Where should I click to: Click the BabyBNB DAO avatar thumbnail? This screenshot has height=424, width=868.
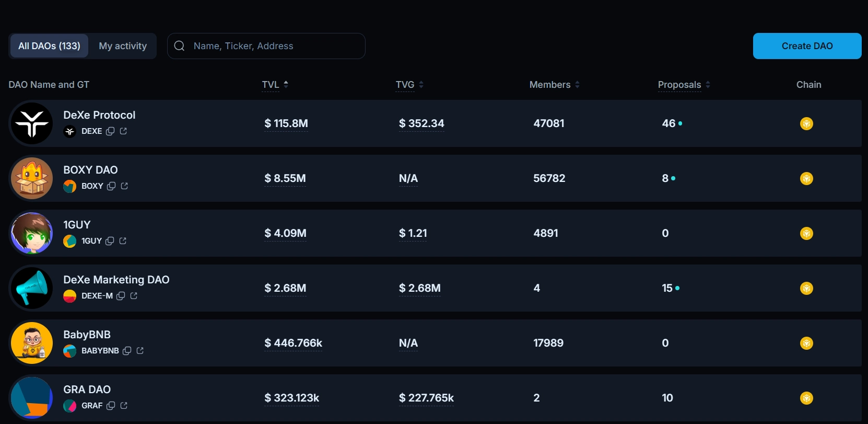[32, 343]
